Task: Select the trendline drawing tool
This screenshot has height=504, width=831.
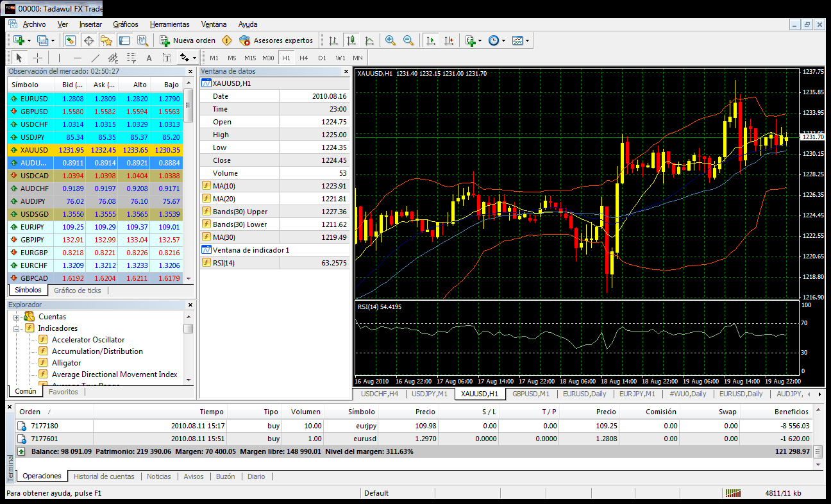Action: [96, 58]
